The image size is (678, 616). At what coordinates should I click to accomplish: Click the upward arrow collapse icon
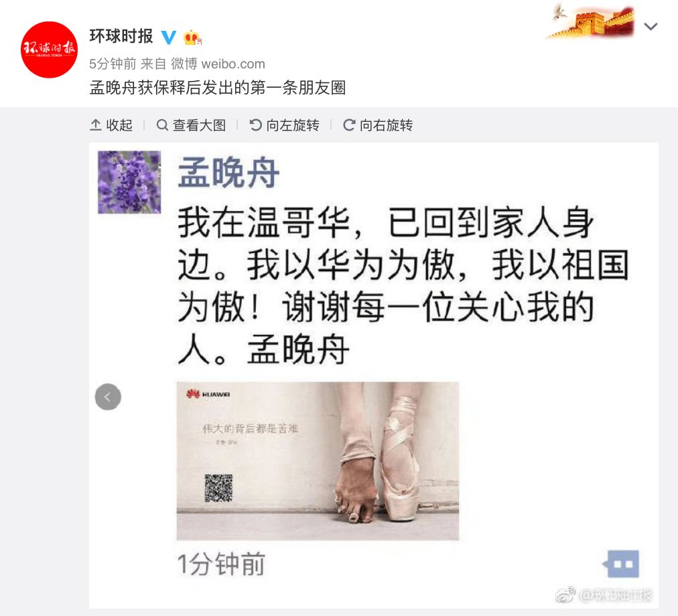(96, 125)
